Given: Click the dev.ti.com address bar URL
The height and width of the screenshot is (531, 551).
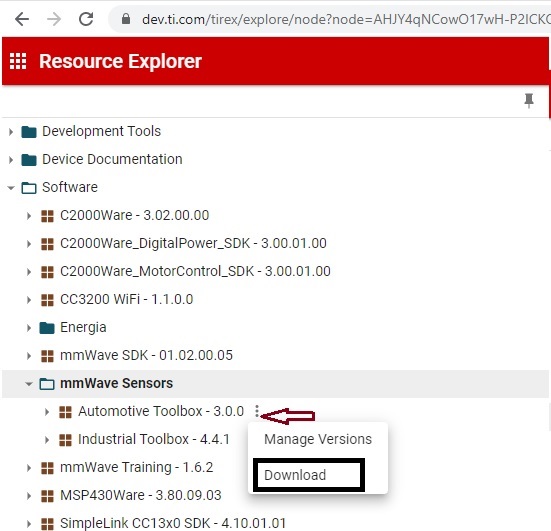Looking at the screenshot, I should click(x=346, y=19).
